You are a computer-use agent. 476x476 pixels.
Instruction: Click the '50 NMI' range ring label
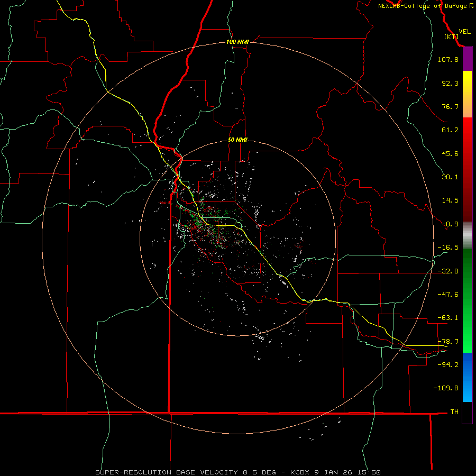click(x=237, y=140)
